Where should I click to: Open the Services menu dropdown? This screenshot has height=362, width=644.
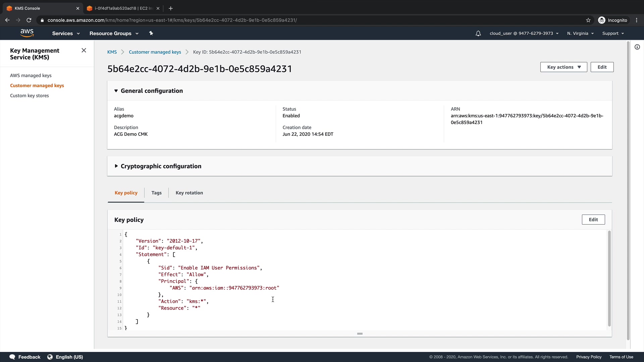pyautogui.click(x=66, y=34)
